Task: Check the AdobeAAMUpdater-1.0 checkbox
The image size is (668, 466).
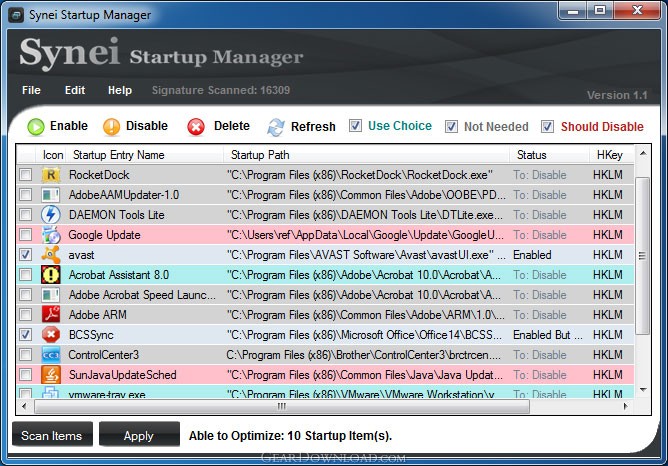Action: (26, 195)
